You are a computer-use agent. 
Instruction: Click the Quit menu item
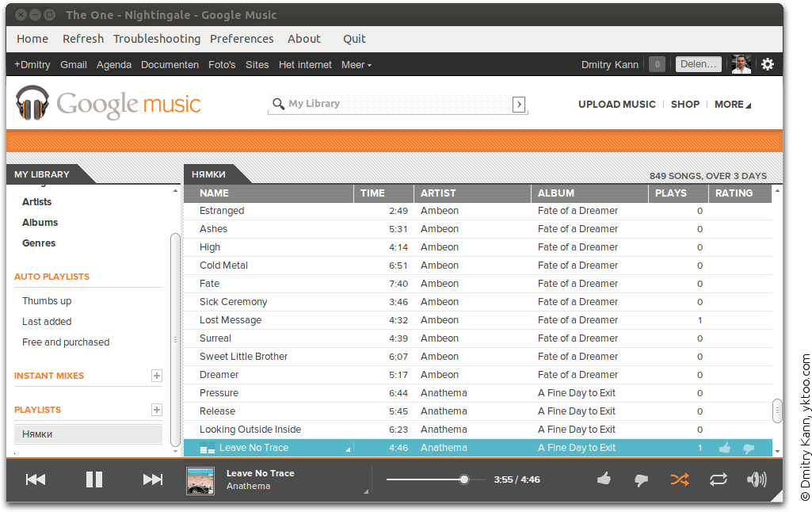click(354, 39)
